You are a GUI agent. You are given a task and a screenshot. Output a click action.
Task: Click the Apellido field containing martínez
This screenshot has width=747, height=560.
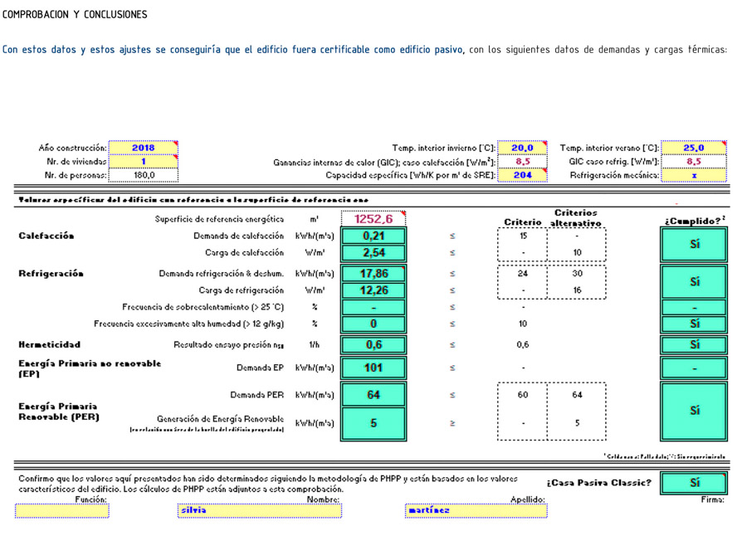pos(476,511)
